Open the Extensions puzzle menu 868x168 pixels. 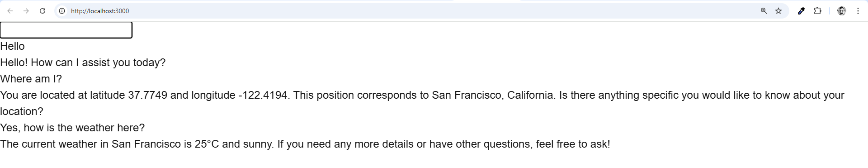pyautogui.click(x=817, y=11)
